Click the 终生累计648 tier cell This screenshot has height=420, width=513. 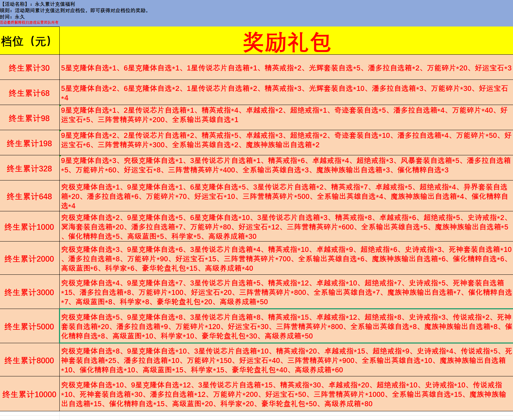[30, 196]
